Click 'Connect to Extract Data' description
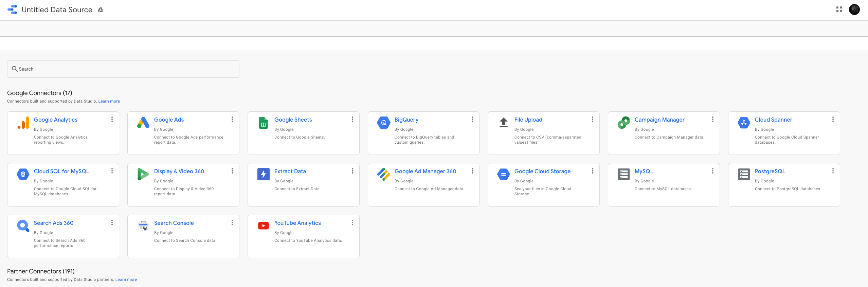Image resolution: width=868 pixels, height=287 pixels. tap(297, 189)
